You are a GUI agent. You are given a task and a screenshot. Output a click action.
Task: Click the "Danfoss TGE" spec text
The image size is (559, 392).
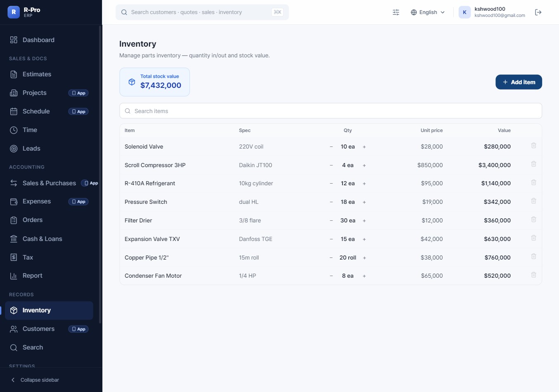(256, 239)
